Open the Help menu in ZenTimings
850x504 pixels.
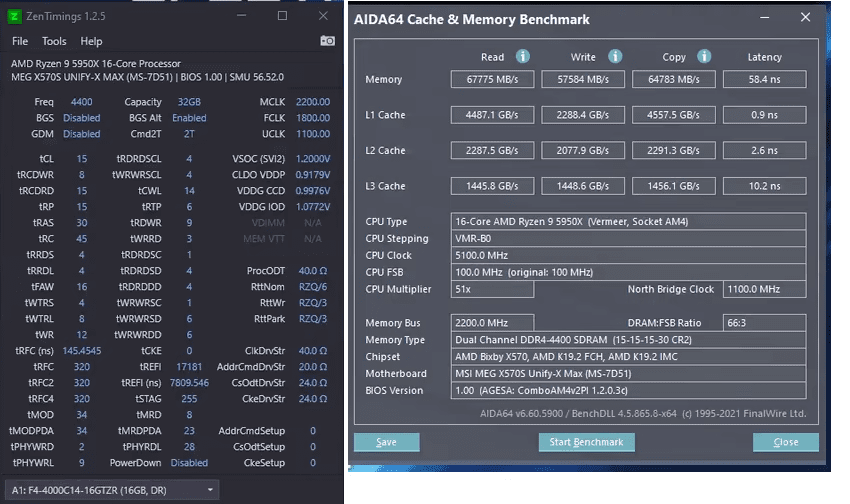tap(91, 41)
